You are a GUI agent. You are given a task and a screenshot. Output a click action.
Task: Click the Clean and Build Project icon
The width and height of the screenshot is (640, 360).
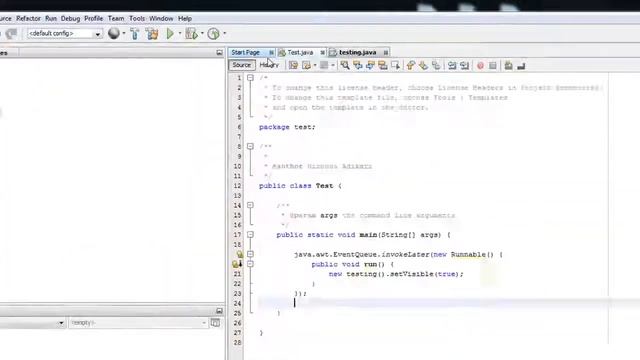click(152, 33)
